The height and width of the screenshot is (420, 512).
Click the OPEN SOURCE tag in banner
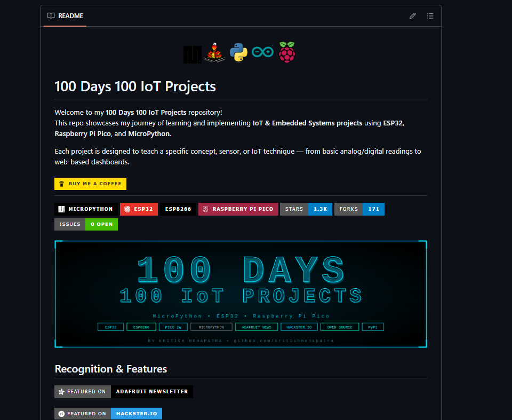click(x=340, y=327)
